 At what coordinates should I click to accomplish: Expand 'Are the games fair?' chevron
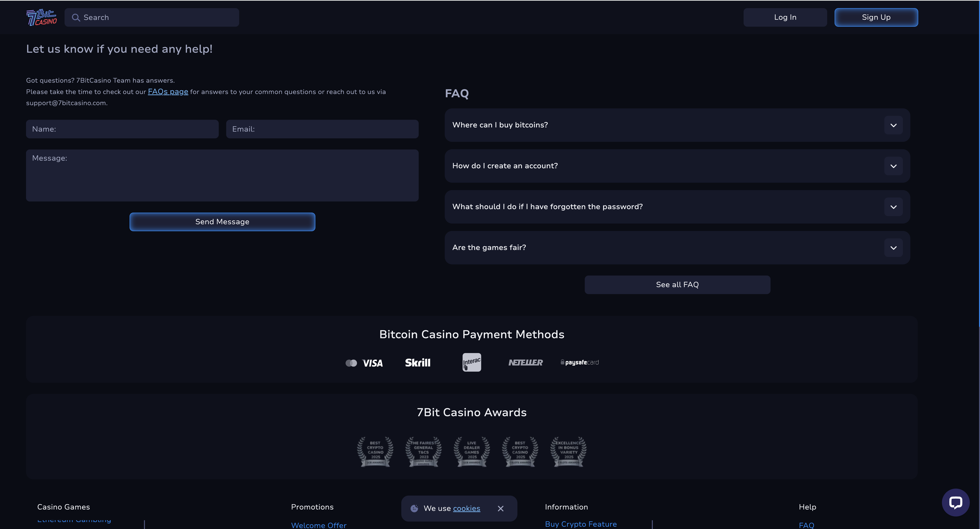(894, 248)
